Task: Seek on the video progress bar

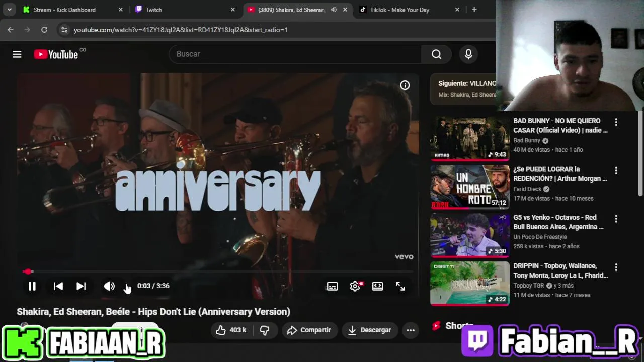Action: click(x=218, y=271)
